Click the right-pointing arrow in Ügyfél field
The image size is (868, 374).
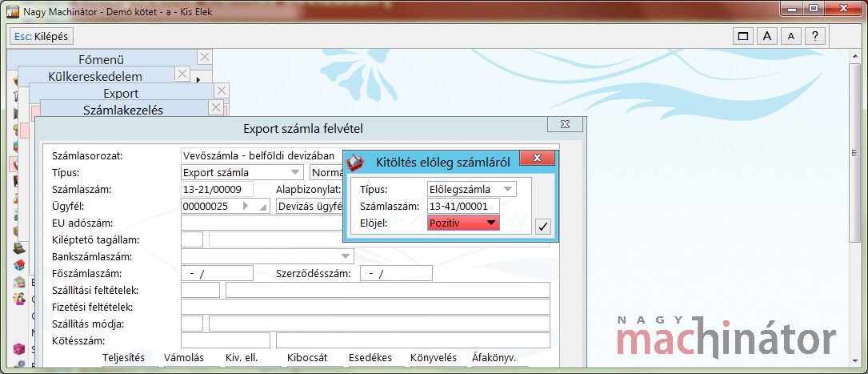point(246,206)
